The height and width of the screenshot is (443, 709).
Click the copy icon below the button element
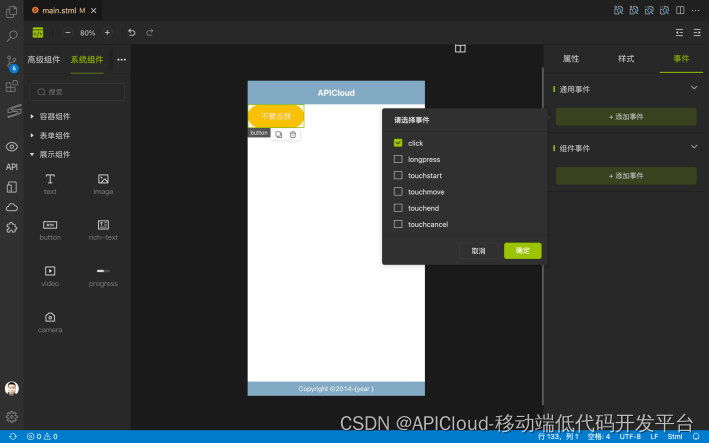coord(279,135)
